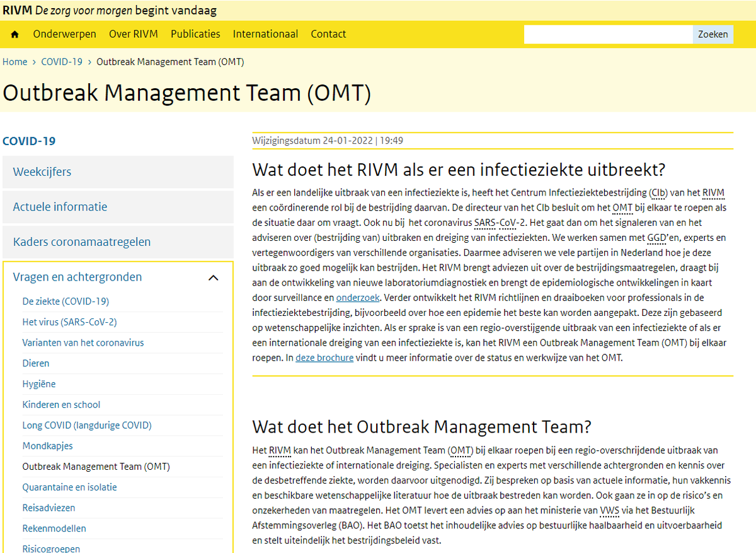Follow the COVID-19 breadcrumb link
The height and width of the screenshot is (553, 756).
62,62
